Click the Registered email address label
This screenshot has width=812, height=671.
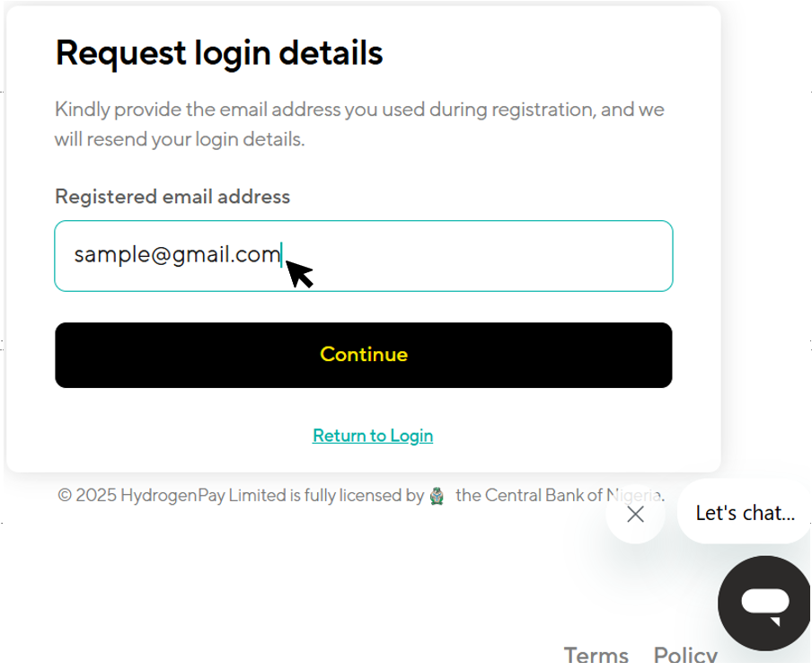point(172,197)
